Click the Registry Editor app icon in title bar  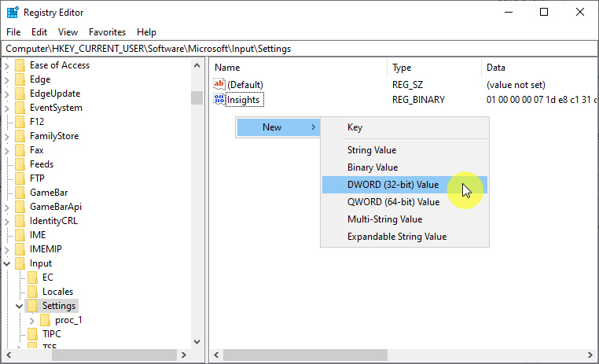pos(13,12)
